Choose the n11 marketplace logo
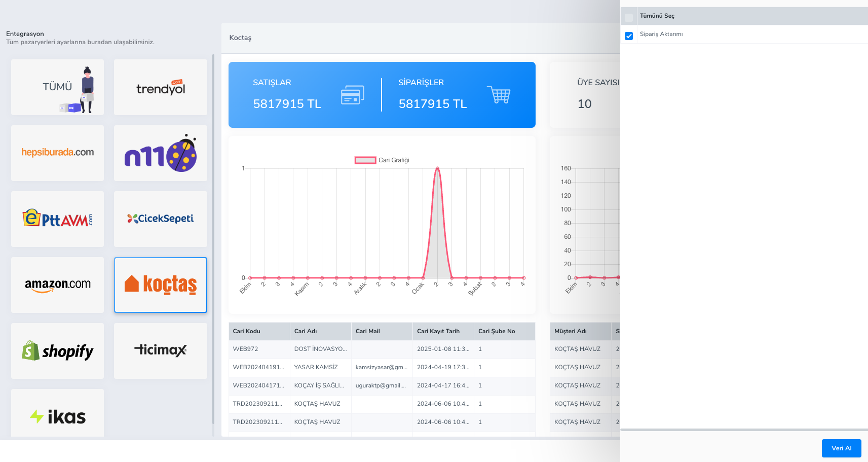 pyautogui.click(x=160, y=153)
